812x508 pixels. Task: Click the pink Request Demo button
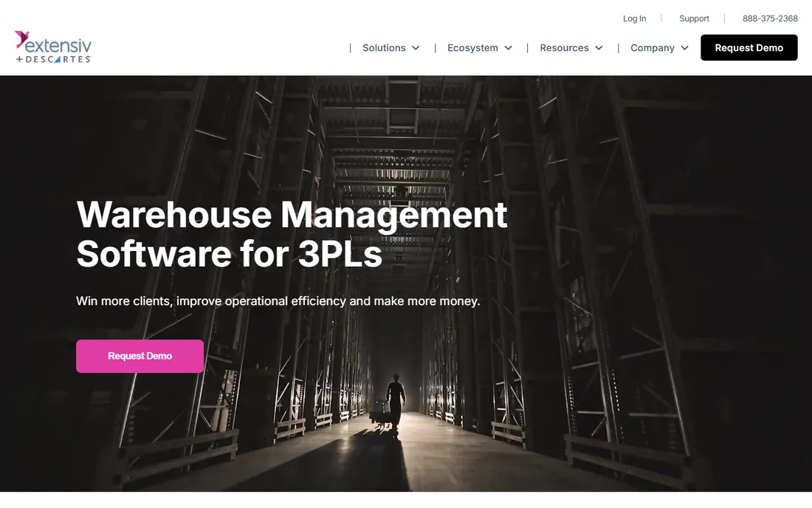(x=140, y=357)
